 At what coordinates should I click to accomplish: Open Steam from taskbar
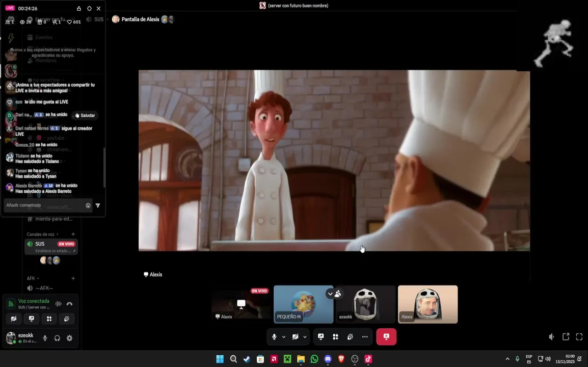[247, 359]
